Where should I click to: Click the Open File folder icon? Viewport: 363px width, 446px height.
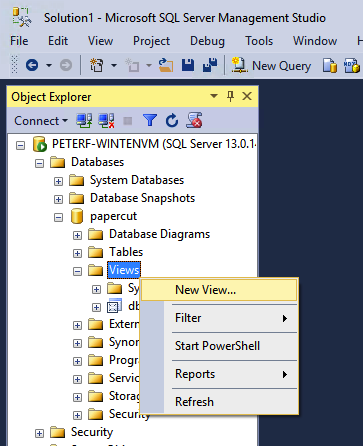click(x=166, y=65)
